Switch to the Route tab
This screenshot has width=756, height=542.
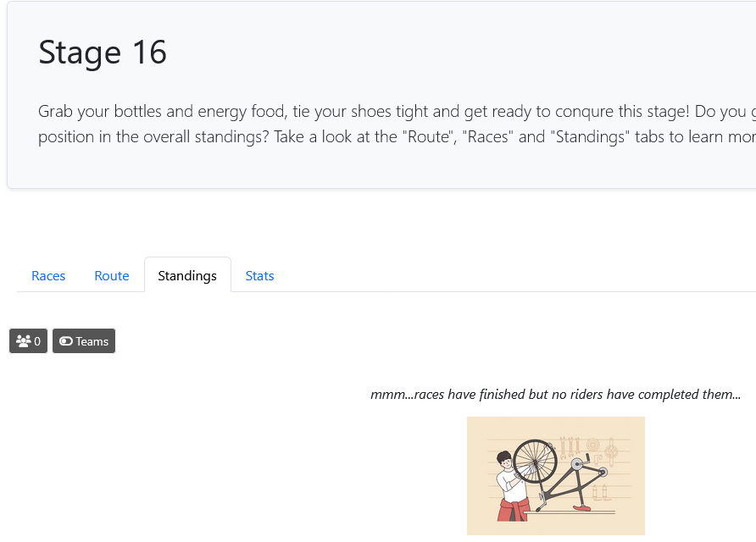pyautogui.click(x=112, y=276)
